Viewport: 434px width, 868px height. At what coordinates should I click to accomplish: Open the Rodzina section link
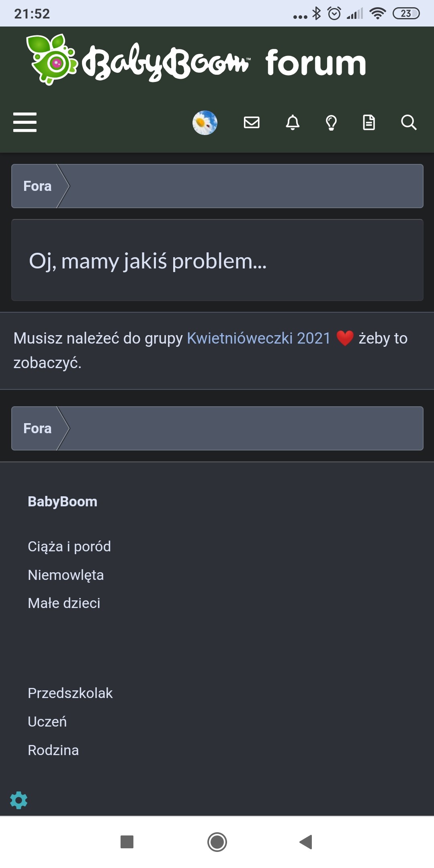(x=53, y=750)
